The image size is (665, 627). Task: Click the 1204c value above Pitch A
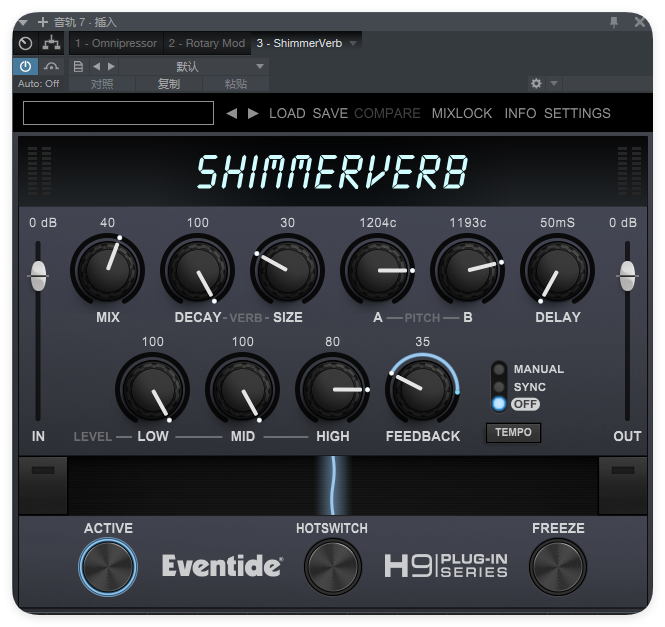378,223
